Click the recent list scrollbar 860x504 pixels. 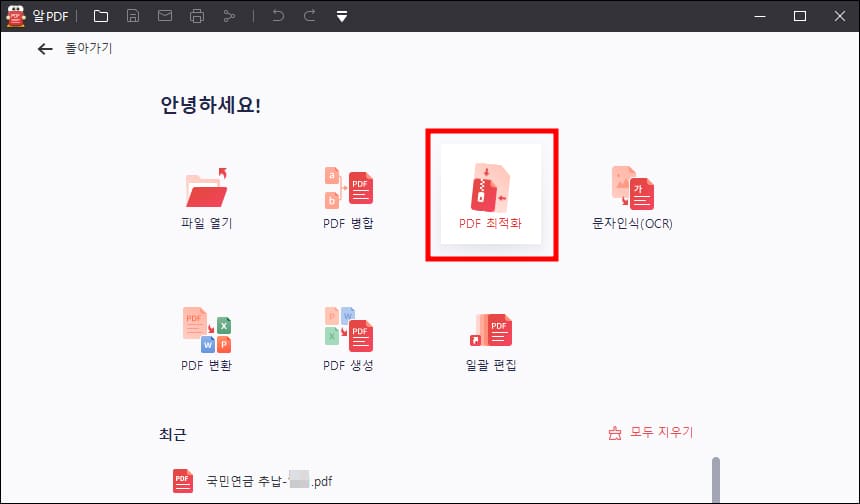click(716, 480)
